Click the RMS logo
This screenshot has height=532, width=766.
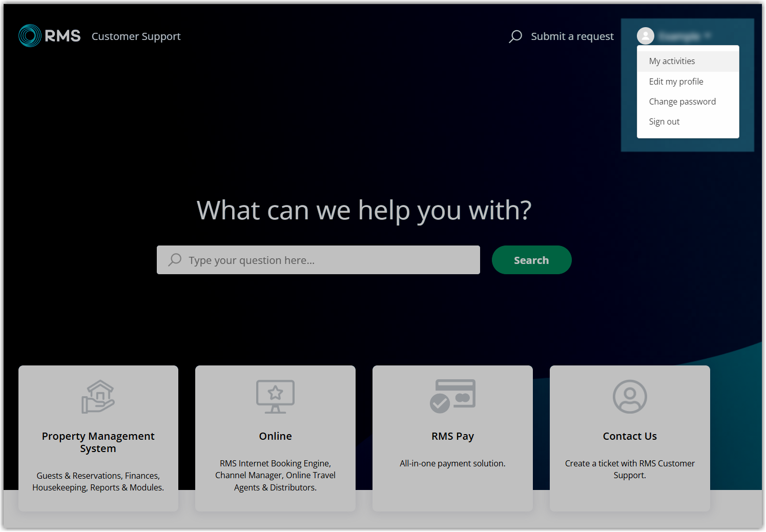click(50, 36)
